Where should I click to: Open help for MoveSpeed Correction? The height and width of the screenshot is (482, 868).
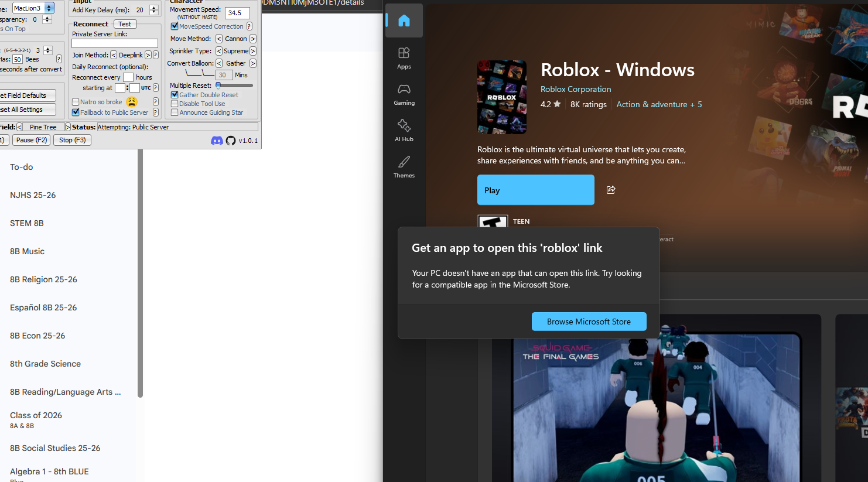[x=250, y=26]
